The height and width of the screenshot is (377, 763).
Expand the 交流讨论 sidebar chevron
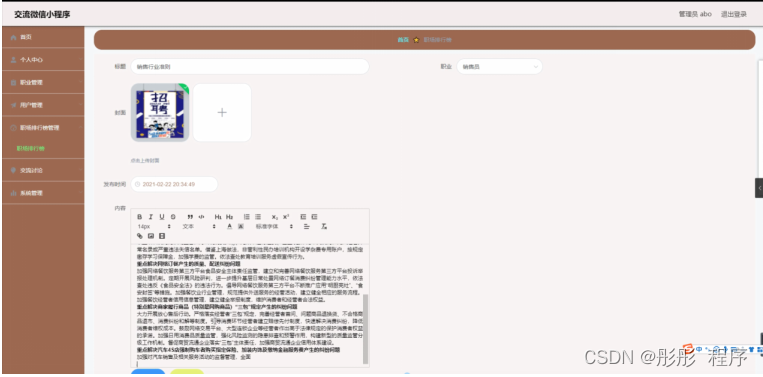tap(80, 170)
